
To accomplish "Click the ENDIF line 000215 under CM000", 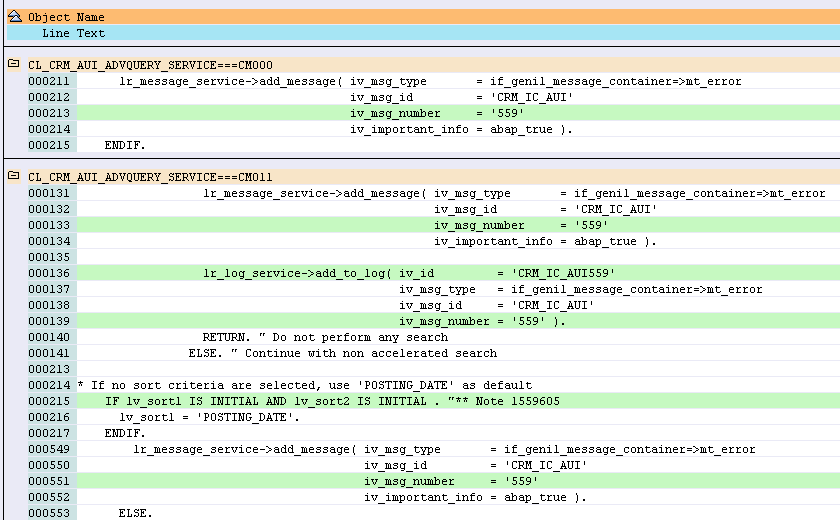I will coord(125,145).
